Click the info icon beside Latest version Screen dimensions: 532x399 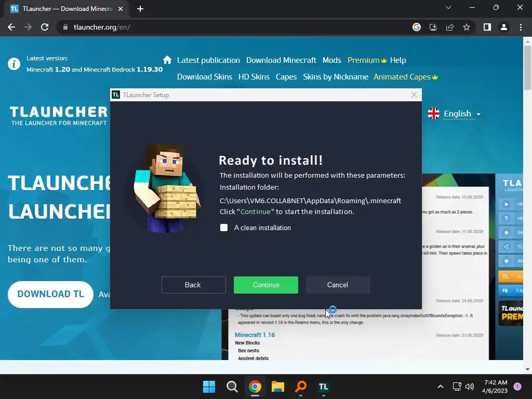click(14, 63)
